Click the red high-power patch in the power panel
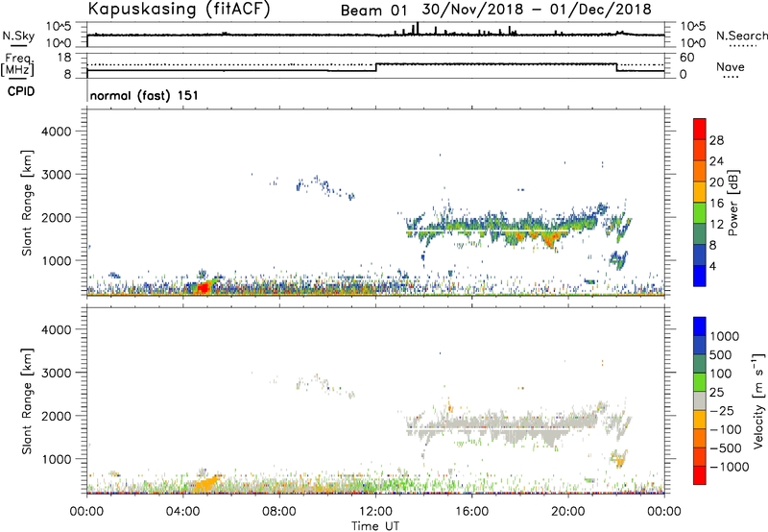The image size is (768, 532). click(203, 287)
